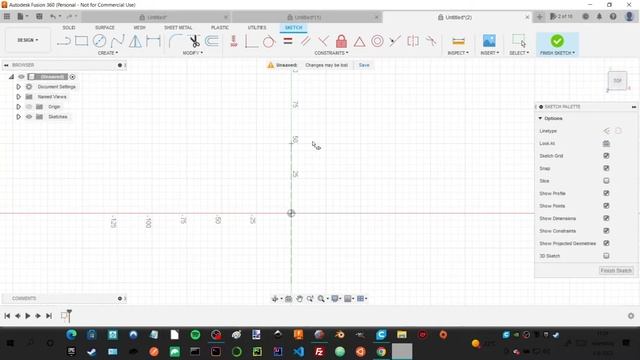The image size is (640, 360).
Task: Open the Constraints dropdown menu
Action: [331, 53]
